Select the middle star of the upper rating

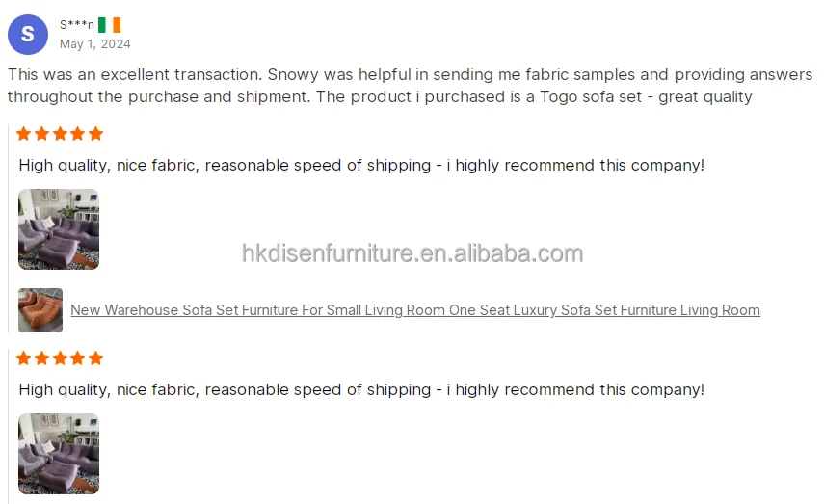point(60,134)
